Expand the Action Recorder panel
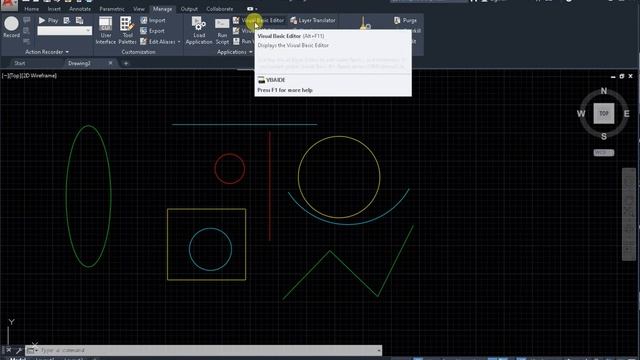The width and height of the screenshot is (640, 360). tap(47, 52)
